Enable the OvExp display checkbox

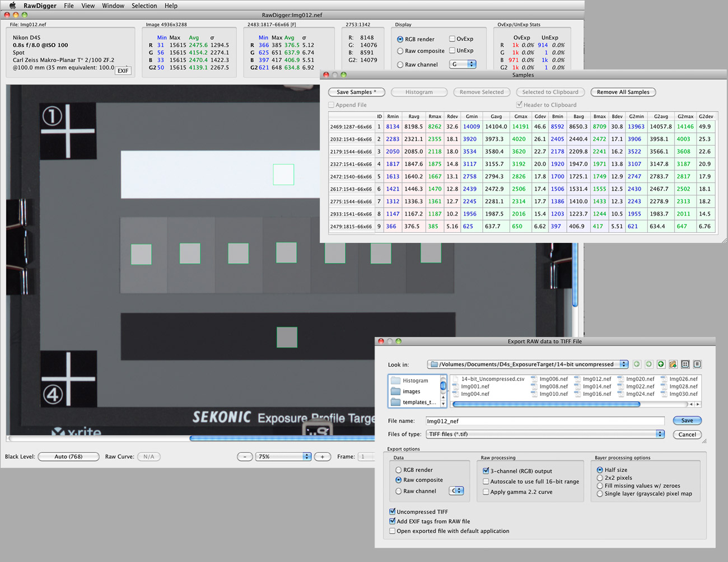pos(452,39)
